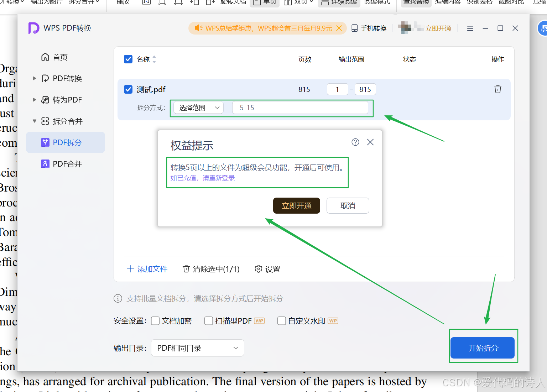Go to 首页 home in sidebar
The image size is (547, 392).
(x=54, y=57)
